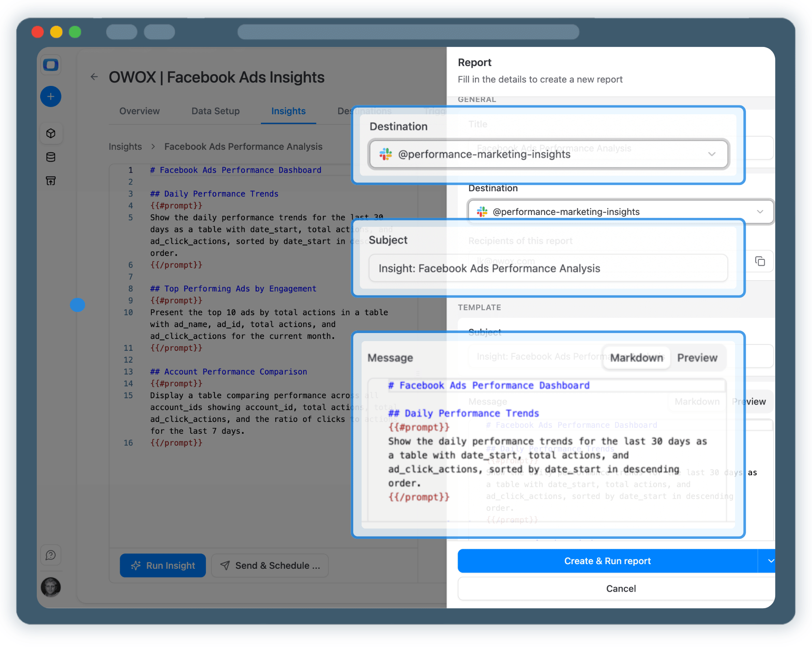Switch Message editor to Preview mode

click(697, 358)
